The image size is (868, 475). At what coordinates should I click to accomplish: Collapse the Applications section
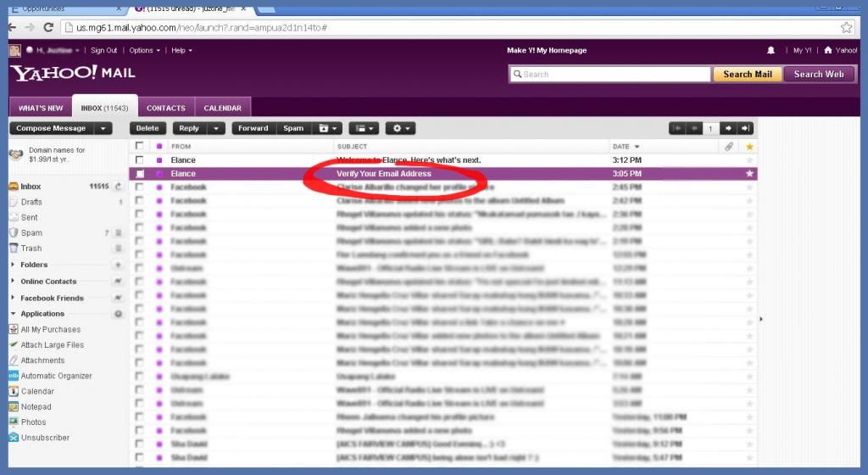13,314
